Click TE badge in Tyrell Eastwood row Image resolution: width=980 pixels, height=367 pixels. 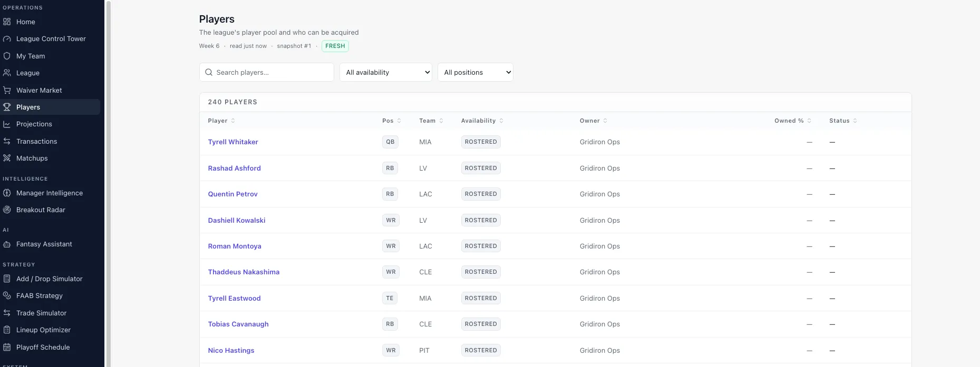click(x=390, y=298)
